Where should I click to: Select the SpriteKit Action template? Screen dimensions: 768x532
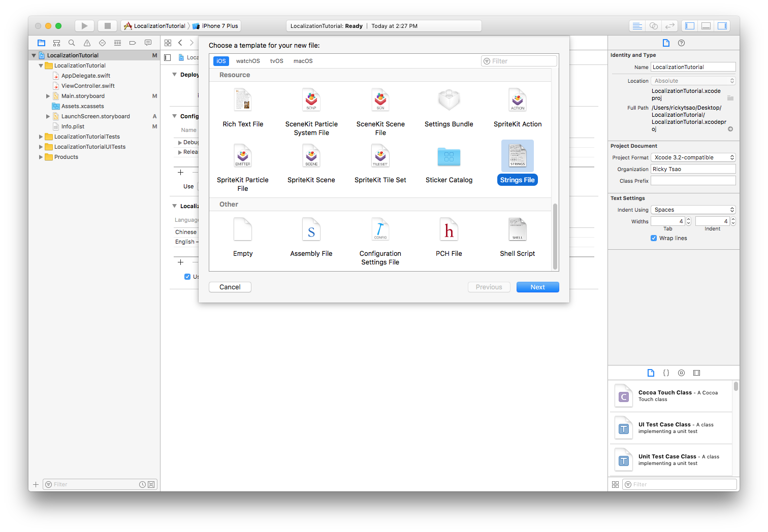[x=518, y=108]
